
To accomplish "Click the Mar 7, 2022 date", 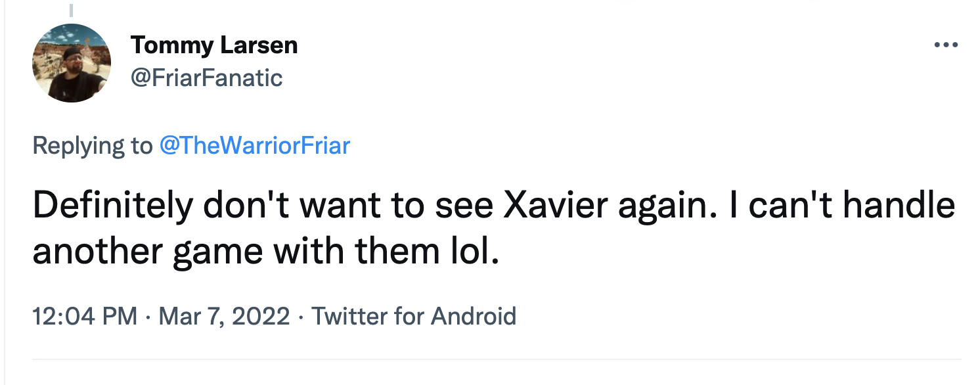I will 224,316.
